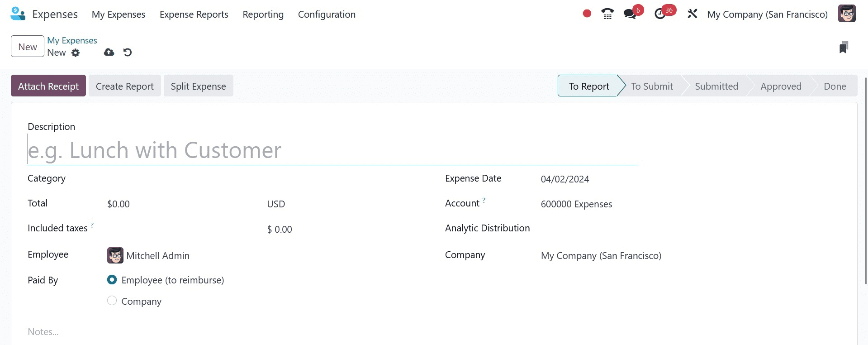Open the Reporting menu

click(263, 14)
